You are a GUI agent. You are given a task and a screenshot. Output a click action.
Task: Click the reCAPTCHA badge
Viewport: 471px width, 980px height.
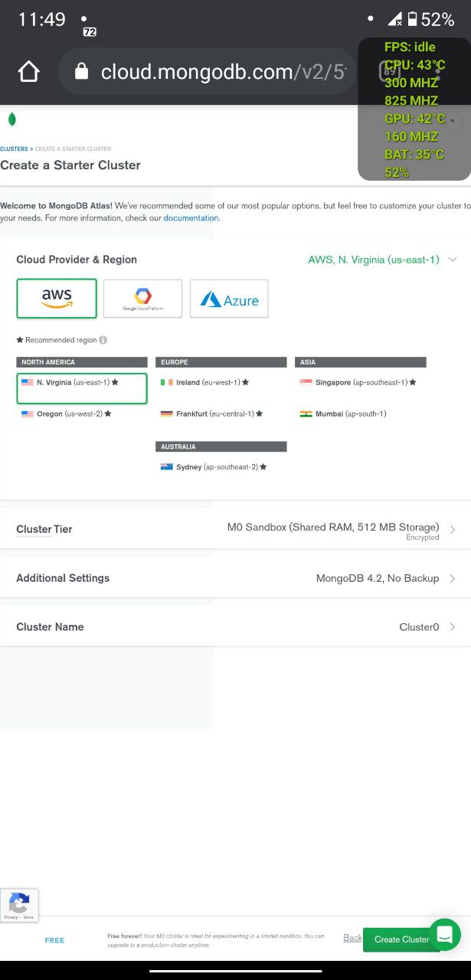19,906
